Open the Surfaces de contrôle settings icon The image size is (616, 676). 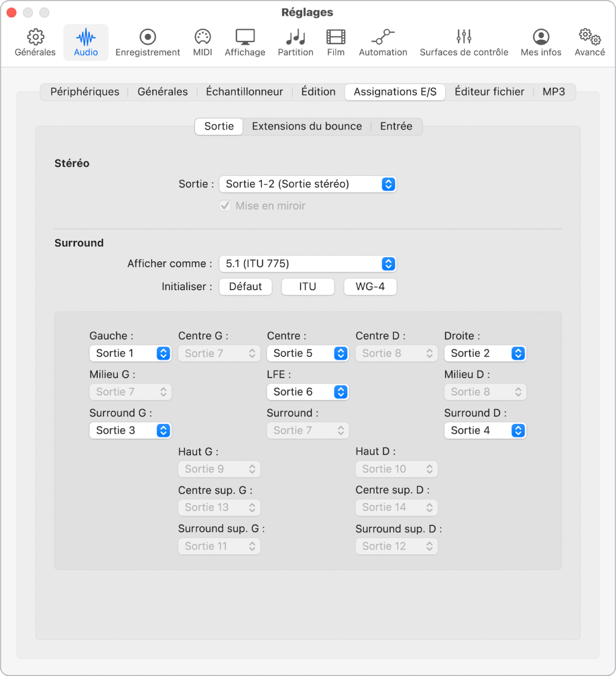coord(463,42)
